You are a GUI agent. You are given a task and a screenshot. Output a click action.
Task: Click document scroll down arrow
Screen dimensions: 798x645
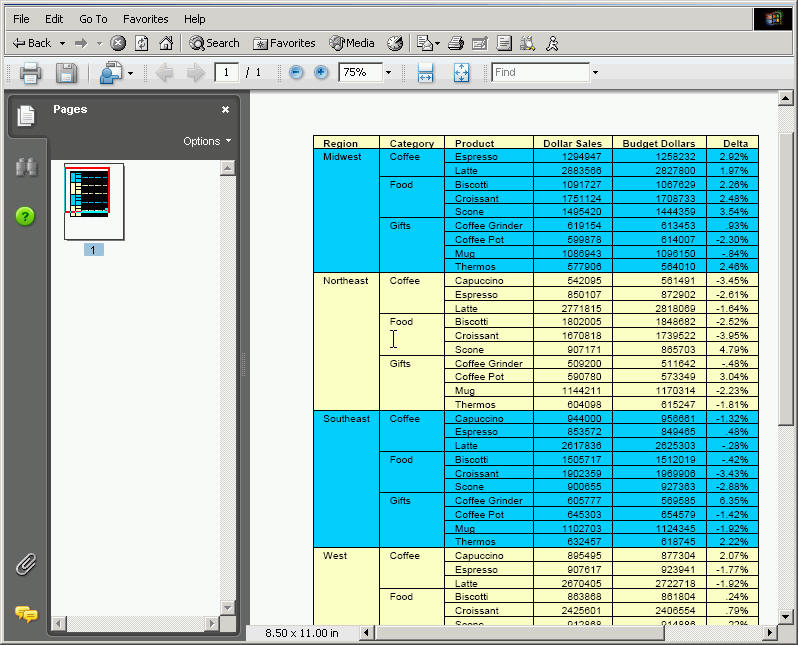point(785,616)
